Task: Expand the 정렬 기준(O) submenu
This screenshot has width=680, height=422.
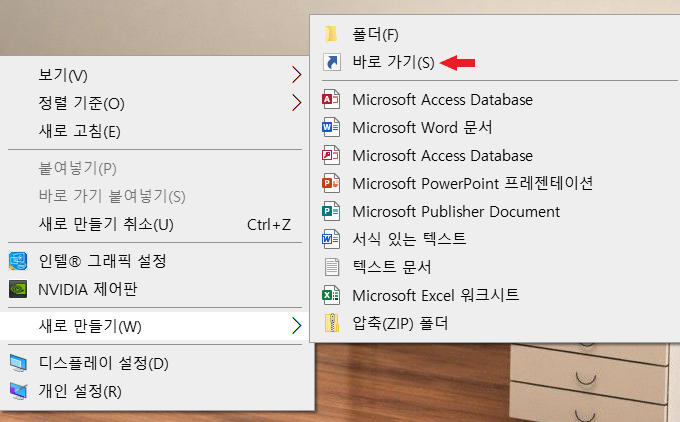Action: coord(154,103)
